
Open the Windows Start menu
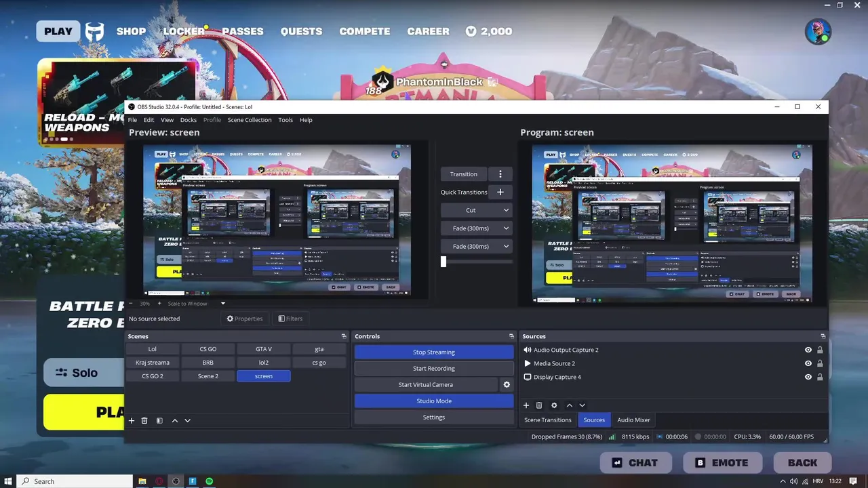coord(8,481)
